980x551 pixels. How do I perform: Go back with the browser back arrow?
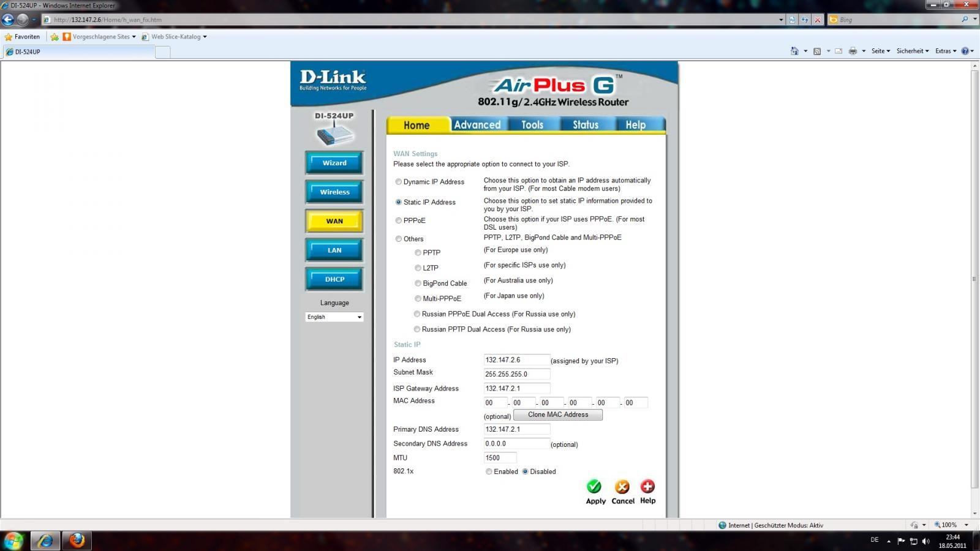point(8,20)
